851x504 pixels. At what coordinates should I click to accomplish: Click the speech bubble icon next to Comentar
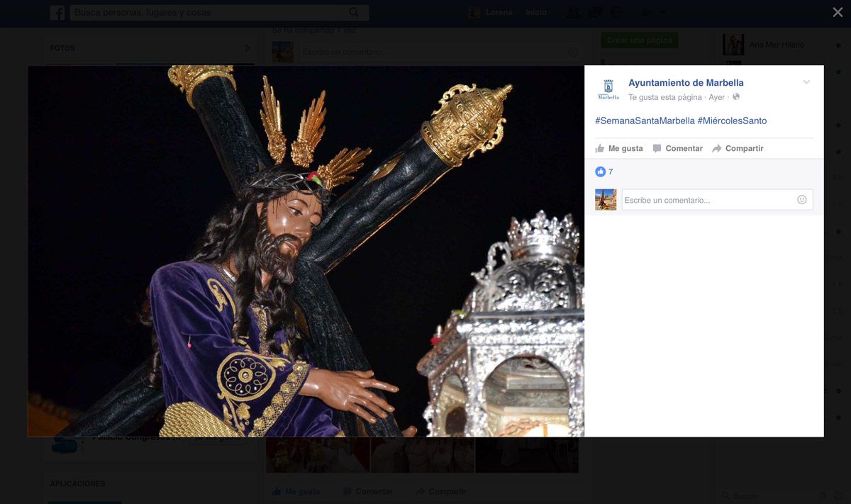(657, 148)
